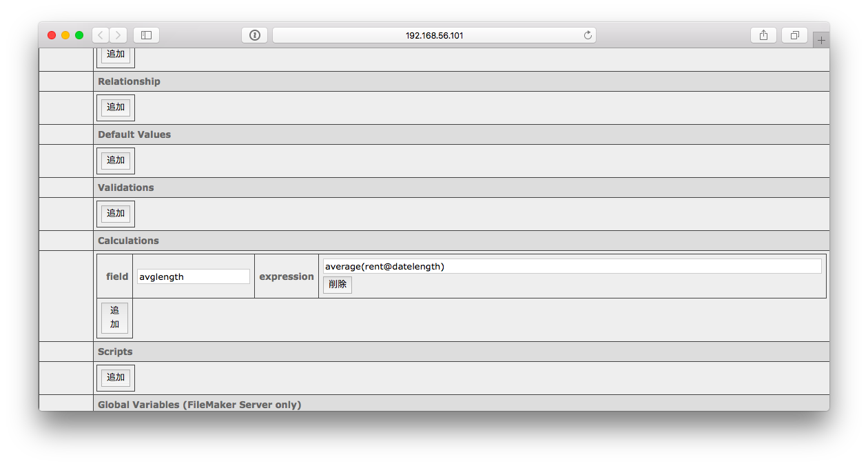Image resolution: width=868 pixels, height=466 pixels.
Task: Open the Share menu icon
Action: coord(763,35)
